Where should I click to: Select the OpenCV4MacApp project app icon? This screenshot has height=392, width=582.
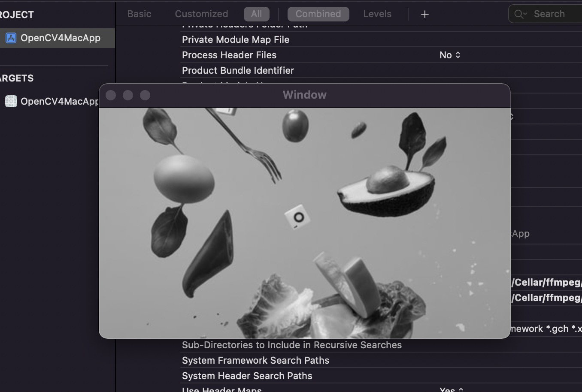click(x=10, y=38)
